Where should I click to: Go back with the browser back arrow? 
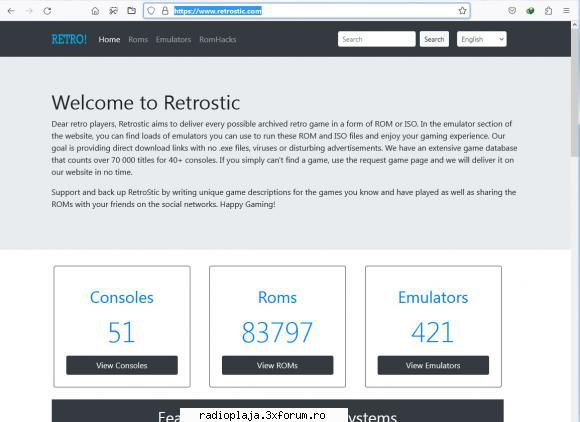(11, 11)
